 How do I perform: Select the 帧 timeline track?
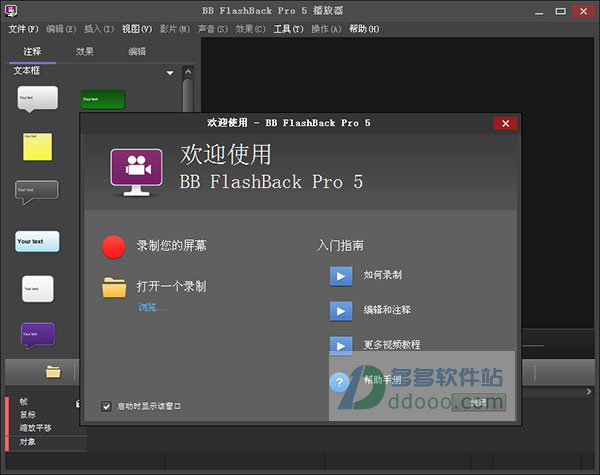[x=24, y=402]
